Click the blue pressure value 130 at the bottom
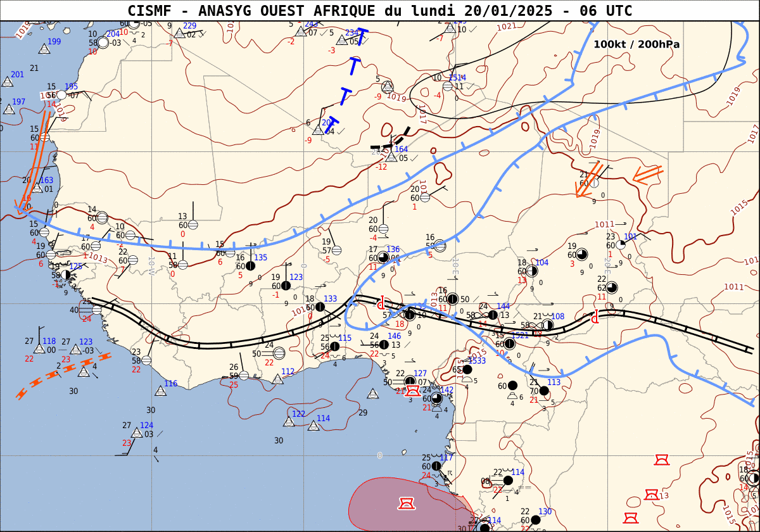Viewport: 760px width, 532px height. (545, 512)
